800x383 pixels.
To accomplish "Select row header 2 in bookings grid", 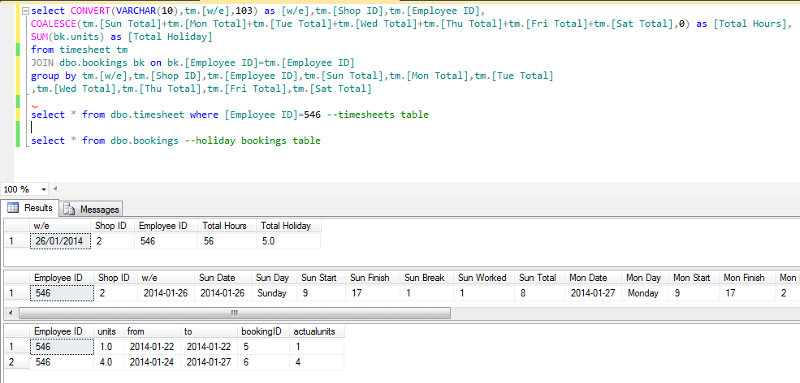I will point(17,362).
